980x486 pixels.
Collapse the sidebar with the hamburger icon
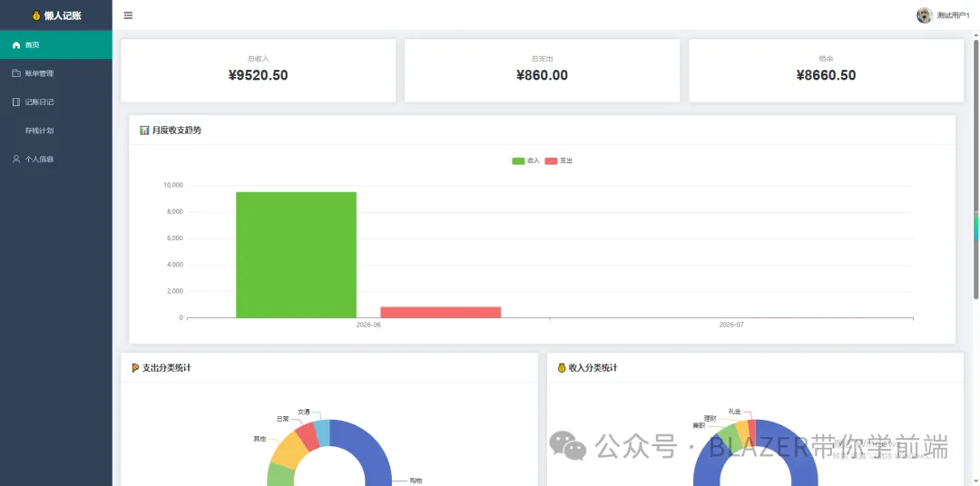(x=128, y=15)
